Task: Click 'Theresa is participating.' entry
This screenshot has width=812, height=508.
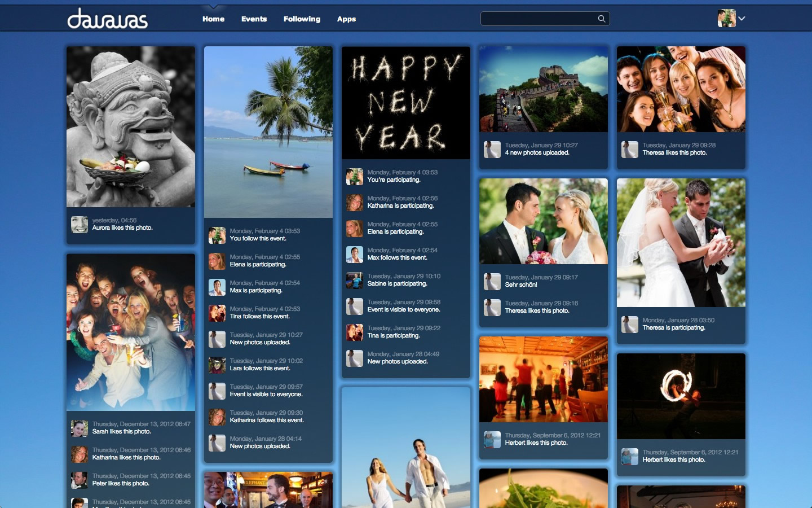Action: 674,328
